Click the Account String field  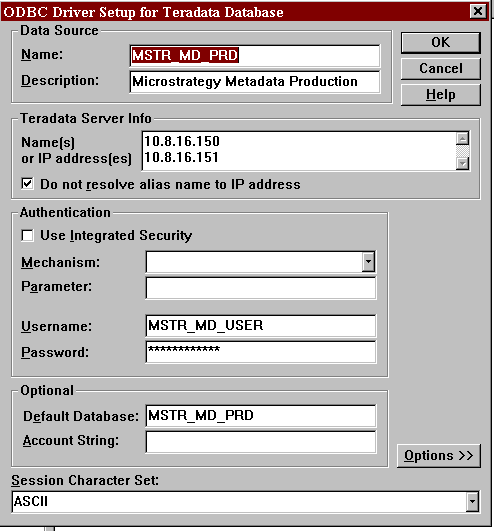[261, 442]
